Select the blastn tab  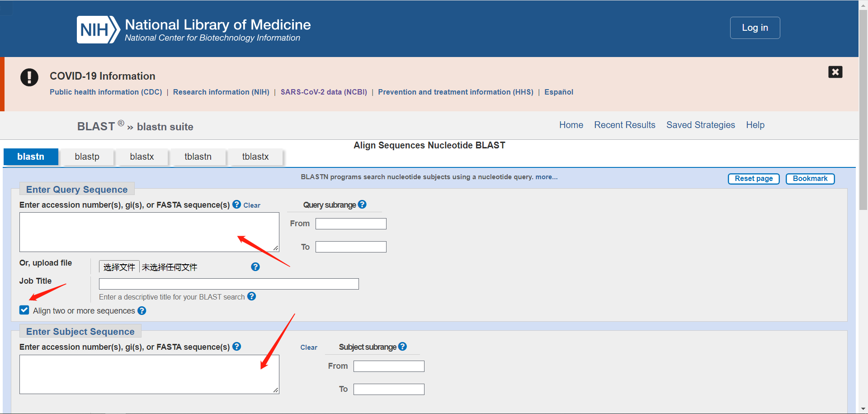click(x=31, y=157)
